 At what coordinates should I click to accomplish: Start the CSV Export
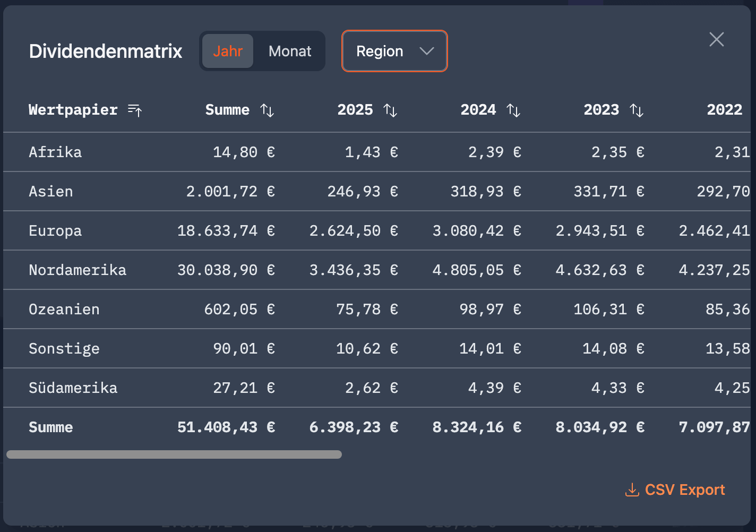tap(684, 490)
